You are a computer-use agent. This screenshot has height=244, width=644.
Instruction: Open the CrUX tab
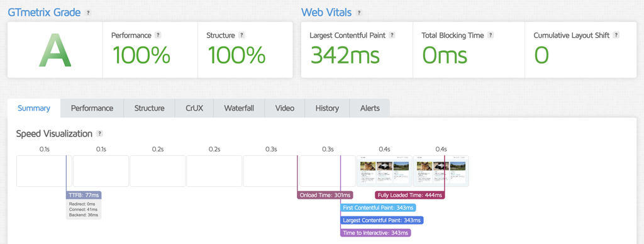point(194,108)
